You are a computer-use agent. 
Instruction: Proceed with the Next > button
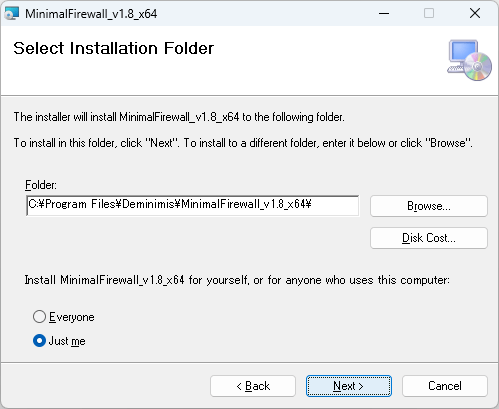349,386
